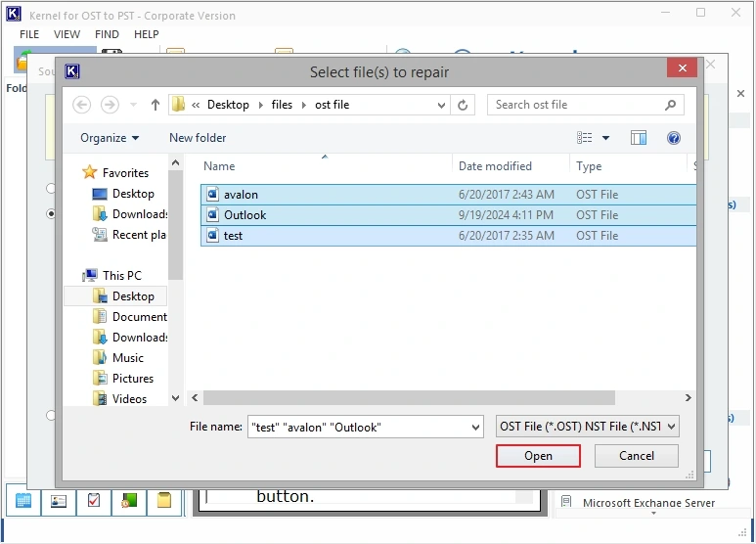Click navigation pane scroll down arrow
756x544 pixels.
[x=175, y=398]
